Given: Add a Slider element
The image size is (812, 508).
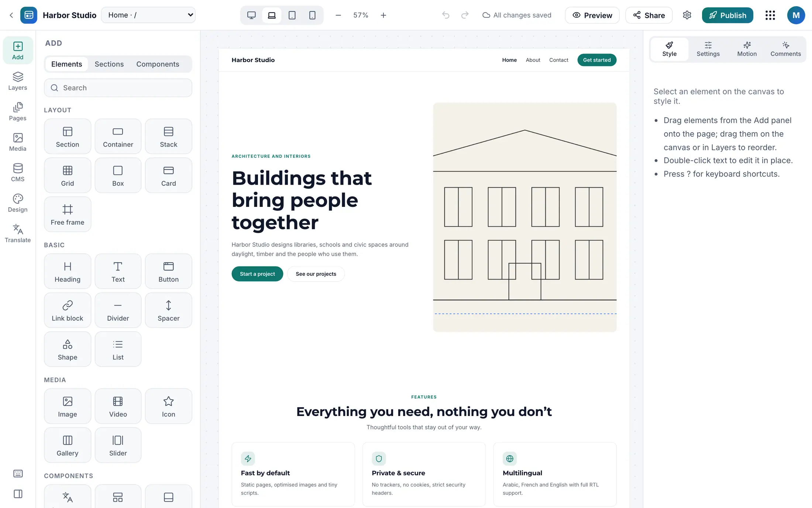Looking at the screenshot, I should 118,445.
